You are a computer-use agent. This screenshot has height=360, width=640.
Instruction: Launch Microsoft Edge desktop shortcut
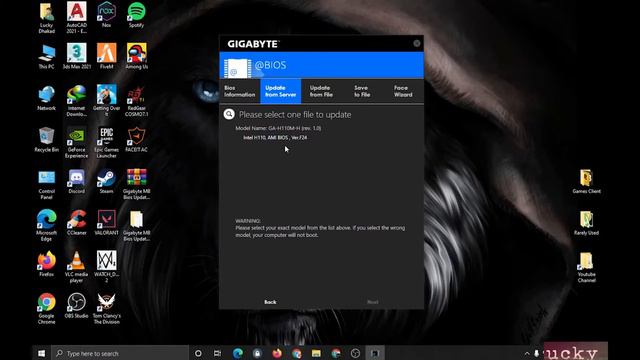click(47, 226)
